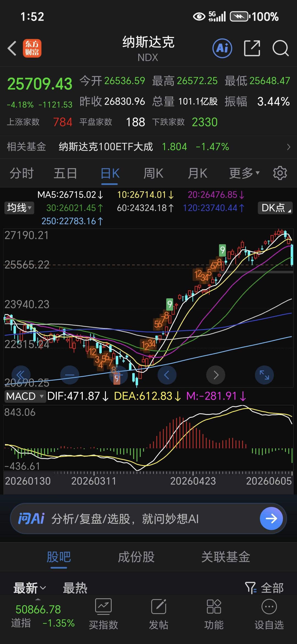Tap the current price 25709.43
This screenshot has width=297, height=644.
[x=40, y=84]
